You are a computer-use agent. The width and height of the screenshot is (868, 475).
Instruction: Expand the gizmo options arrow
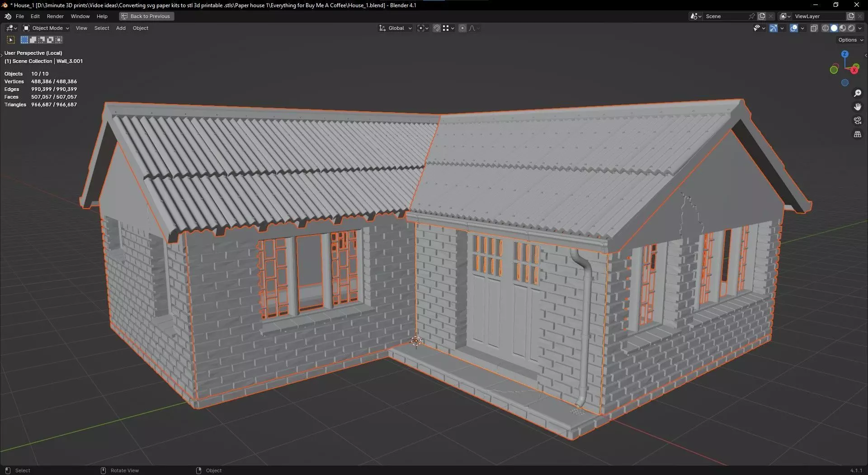pos(782,28)
